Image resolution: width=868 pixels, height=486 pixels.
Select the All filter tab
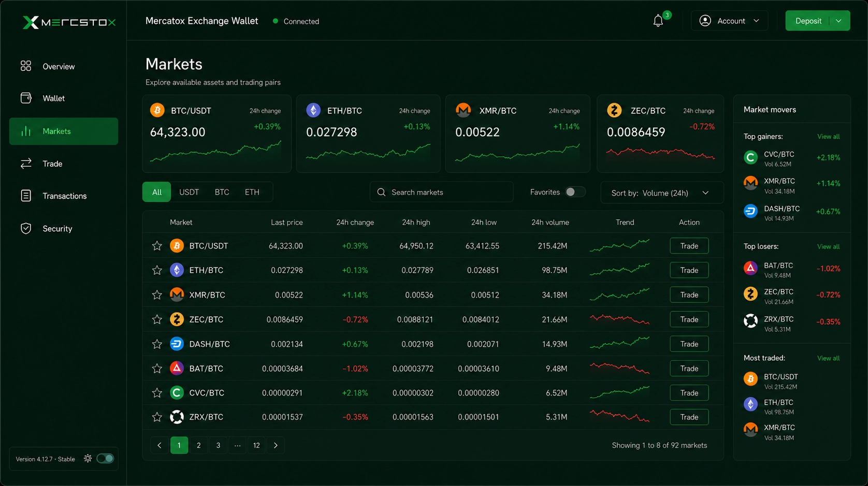157,193
